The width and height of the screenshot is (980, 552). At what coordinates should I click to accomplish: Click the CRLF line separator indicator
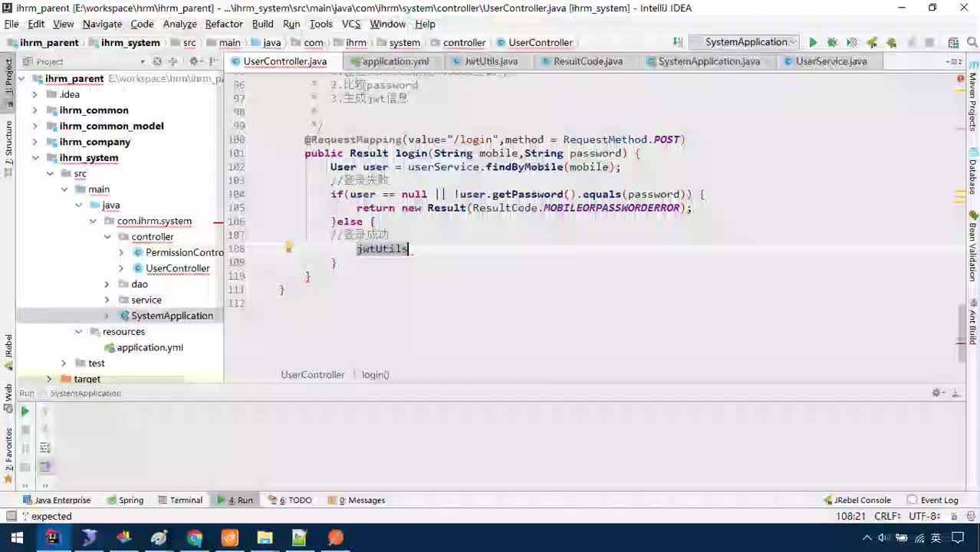pyautogui.click(x=888, y=517)
